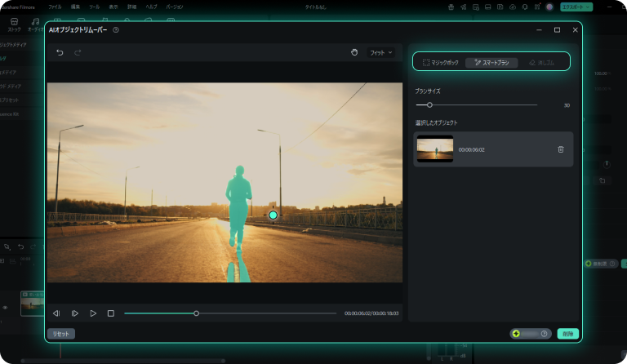Image resolution: width=627 pixels, height=364 pixels.
Task: Delete the selected object with trash icon
Action: (560, 149)
